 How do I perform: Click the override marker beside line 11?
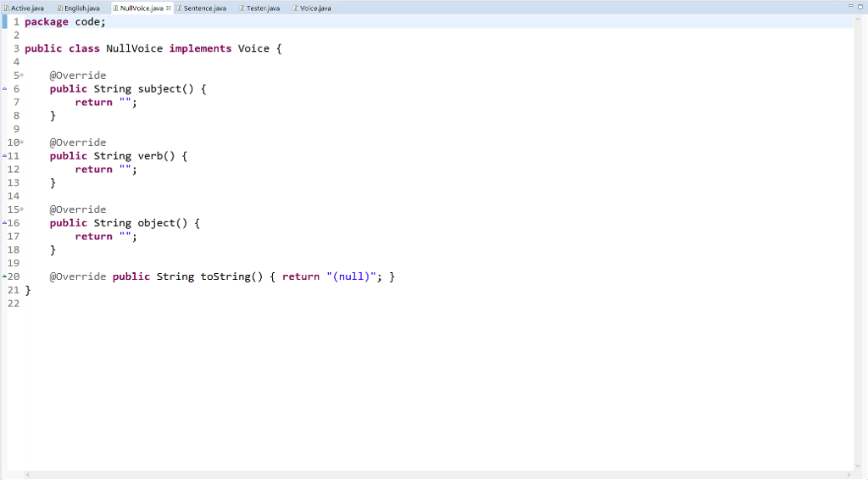(4, 155)
